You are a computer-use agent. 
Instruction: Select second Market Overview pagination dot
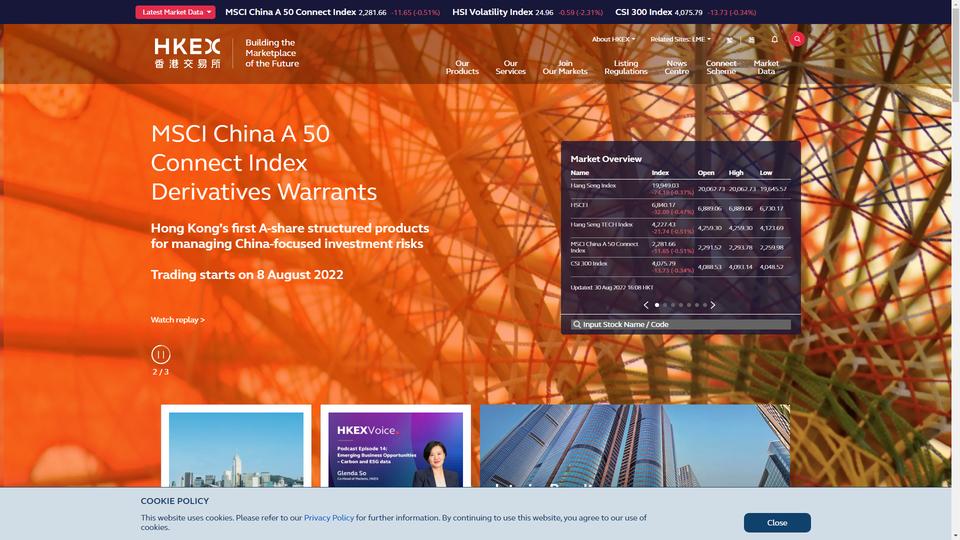(665, 305)
